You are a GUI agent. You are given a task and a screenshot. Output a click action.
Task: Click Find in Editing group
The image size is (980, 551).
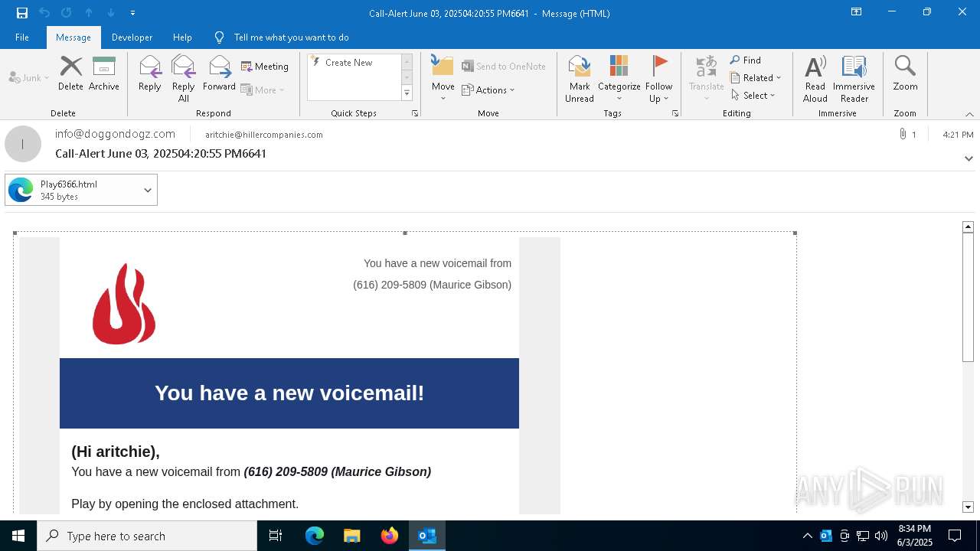click(x=746, y=60)
